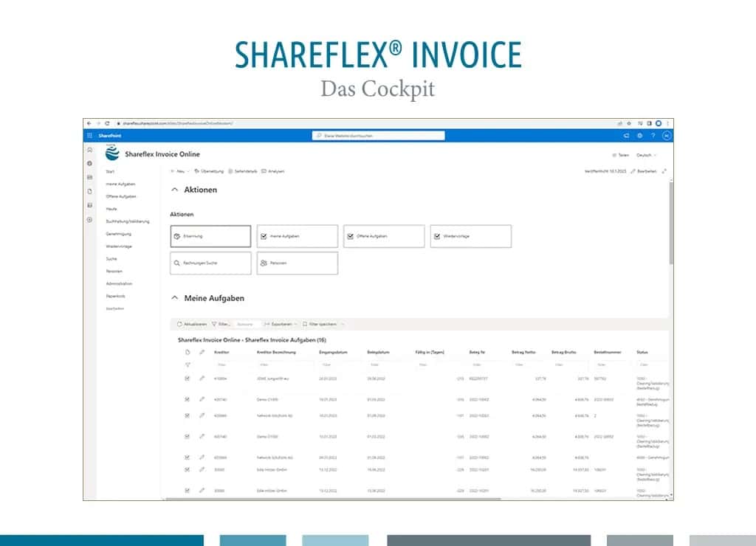This screenshot has width=756, height=546.
Task: Open Administration from the sidebar
Action: (121, 283)
